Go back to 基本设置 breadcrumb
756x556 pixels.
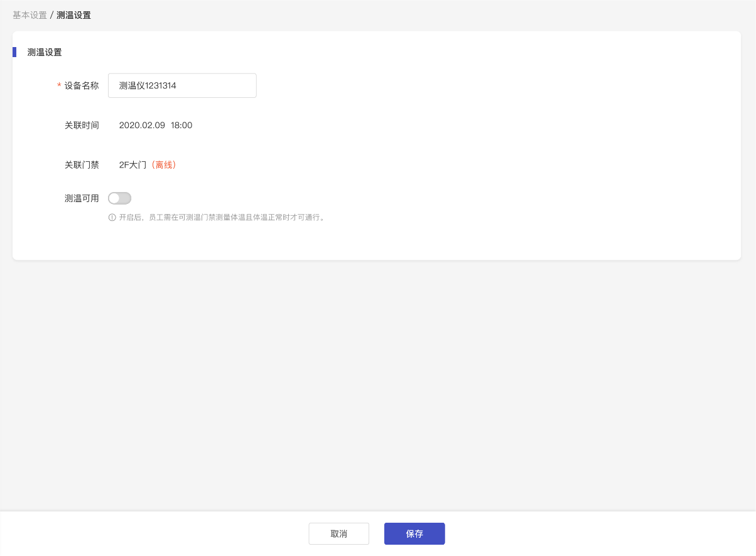coord(30,15)
